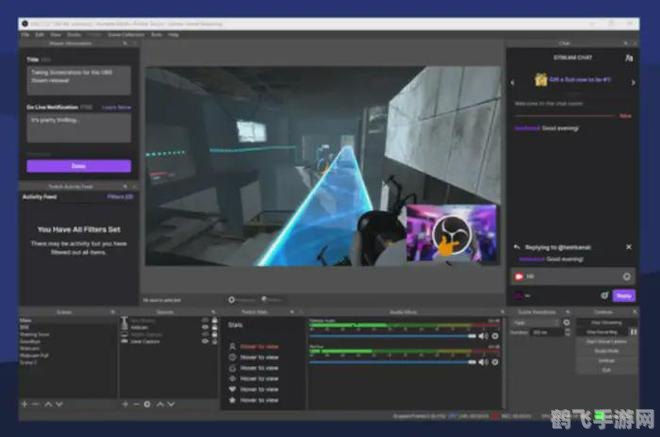
Task: Open Mic/Aux audio settings gear
Action: [495, 363]
